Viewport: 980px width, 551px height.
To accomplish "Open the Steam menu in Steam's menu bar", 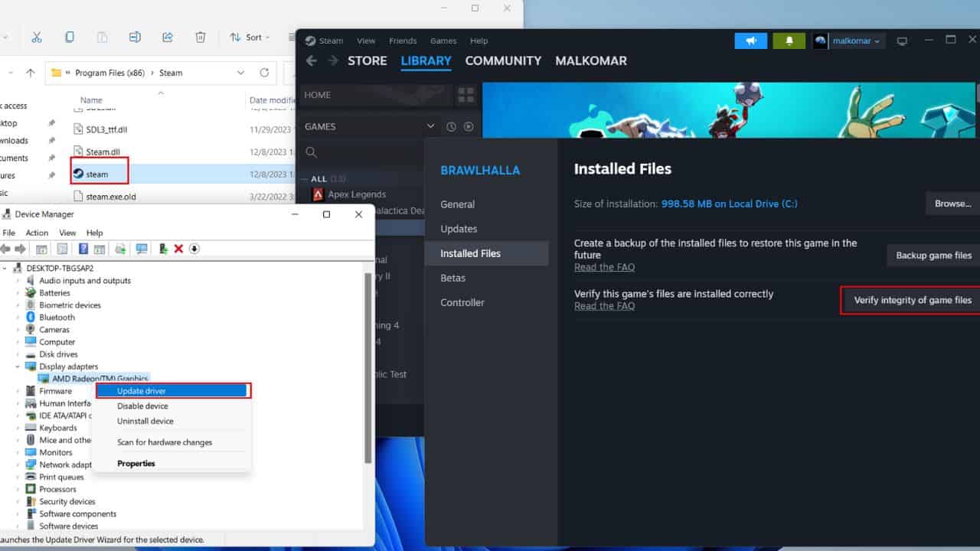I will pos(332,41).
